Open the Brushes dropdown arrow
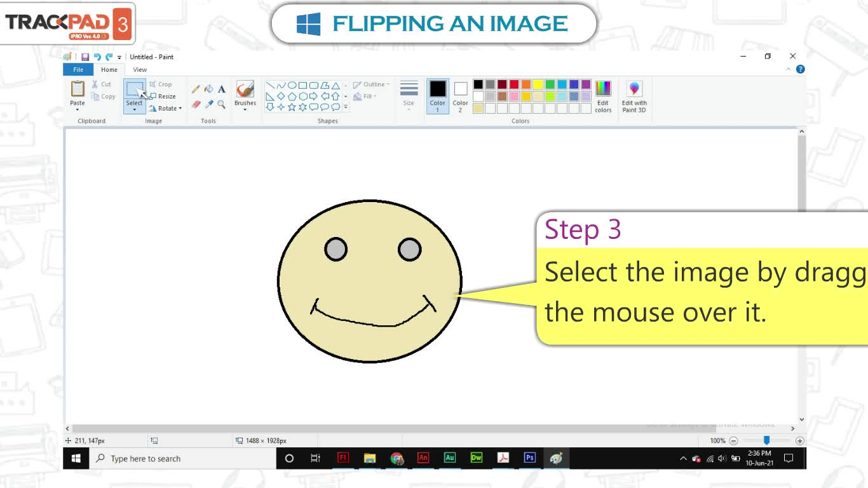This screenshot has height=488, width=868. coord(245,110)
